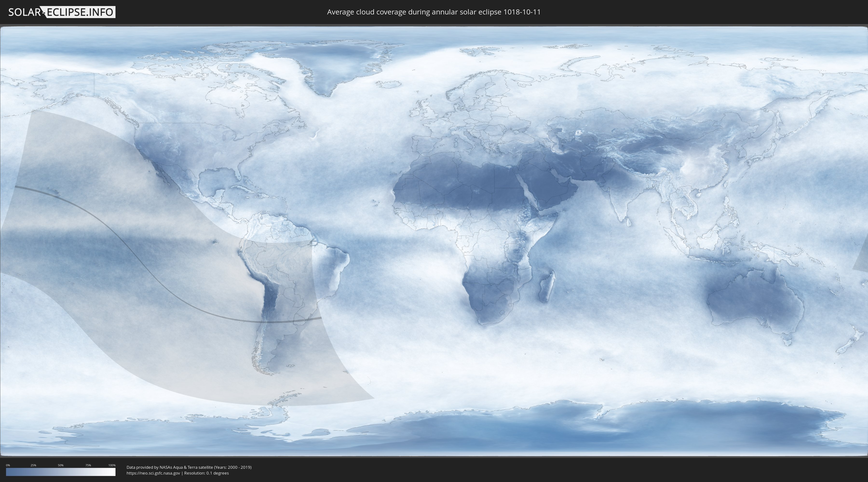Click the 75% legend label

(x=88, y=465)
